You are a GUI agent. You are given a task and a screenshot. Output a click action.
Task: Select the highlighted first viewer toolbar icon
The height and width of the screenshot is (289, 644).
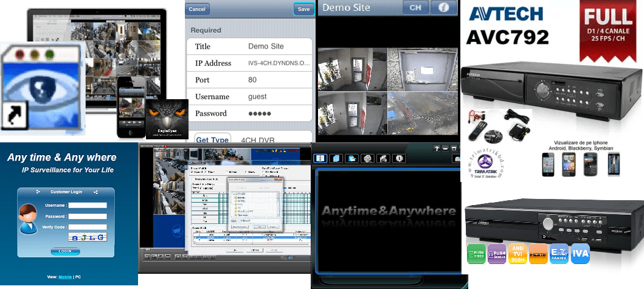pyautogui.click(x=320, y=158)
